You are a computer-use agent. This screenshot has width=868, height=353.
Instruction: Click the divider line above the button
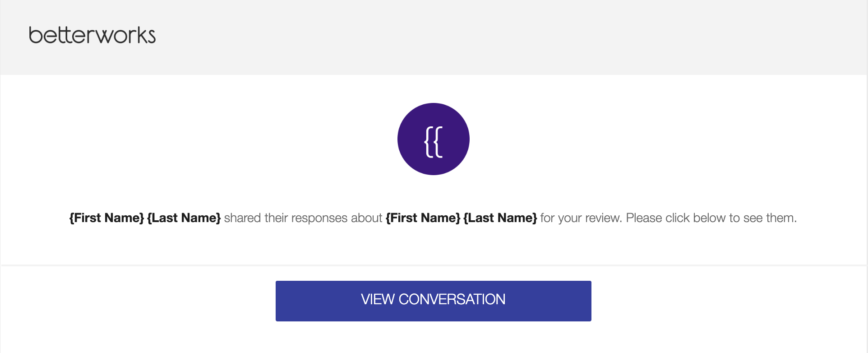pos(434,265)
